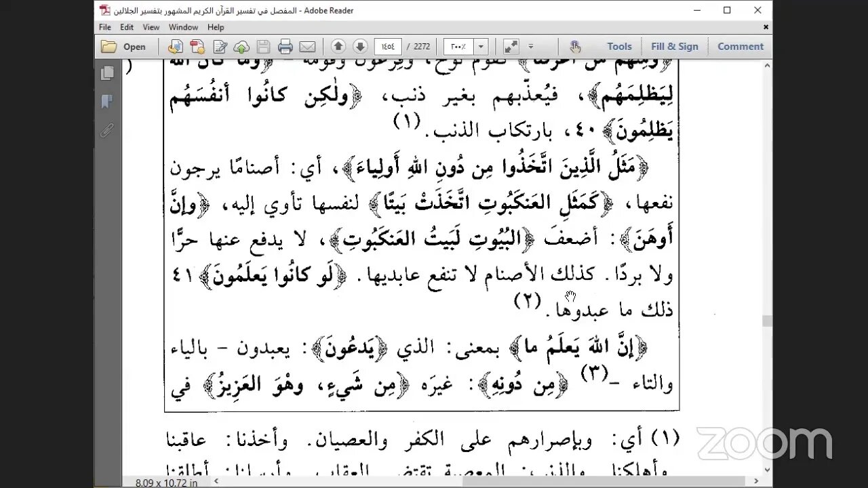Click the Save file floppy icon
Image resolution: width=868 pixels, height=488 pixels.
coord(263,47)
